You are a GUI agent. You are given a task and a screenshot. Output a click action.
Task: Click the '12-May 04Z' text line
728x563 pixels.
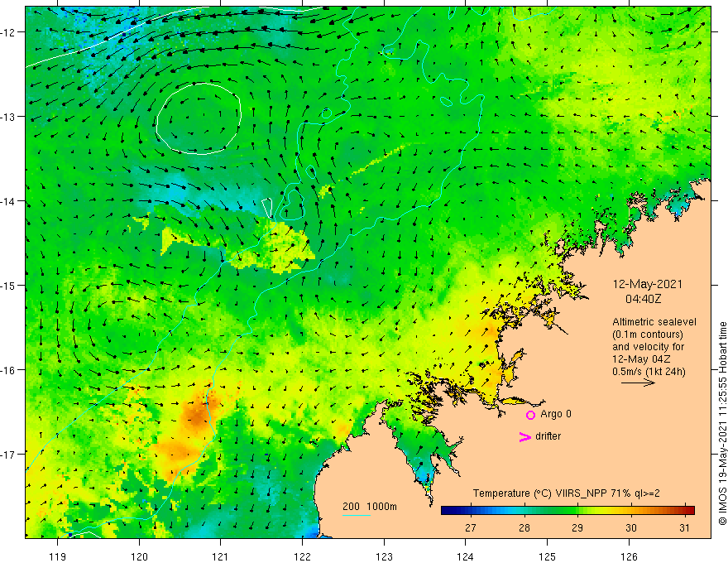tap(640, 359)
